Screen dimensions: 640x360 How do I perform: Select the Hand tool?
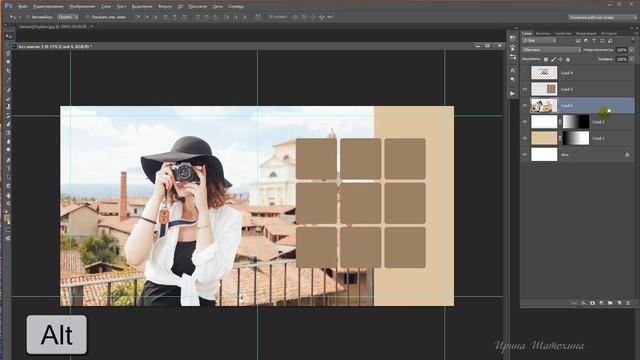(8, 195)
